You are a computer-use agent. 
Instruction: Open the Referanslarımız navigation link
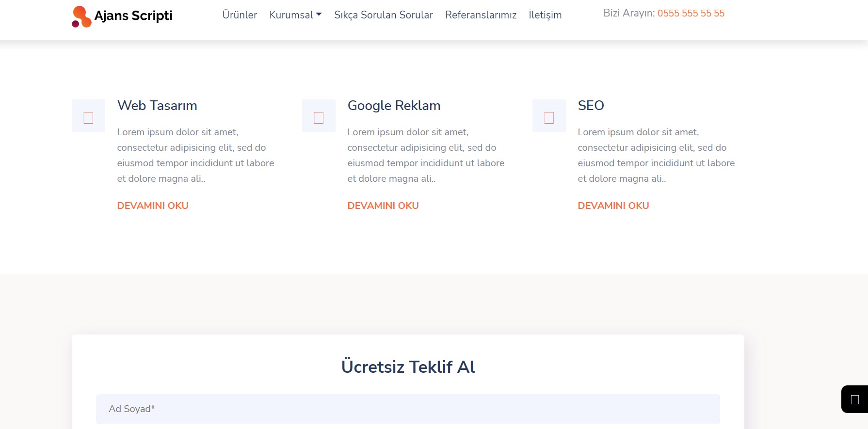tap(481, 15)
